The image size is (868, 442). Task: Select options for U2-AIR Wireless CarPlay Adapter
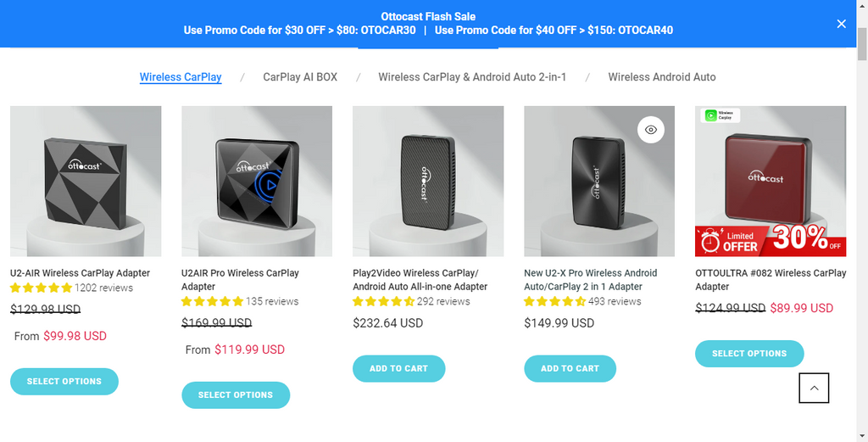64,382
